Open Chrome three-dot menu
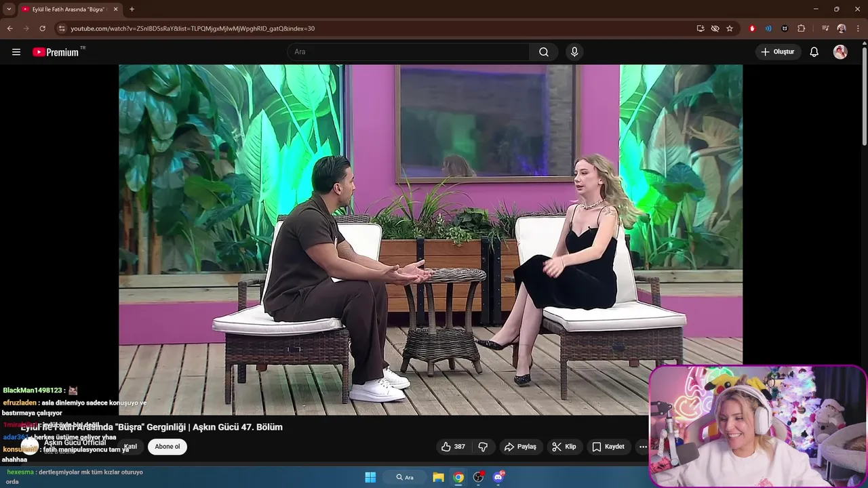This screenshot has width=868, height=488. pyautogui.click(x=858, y=28)
